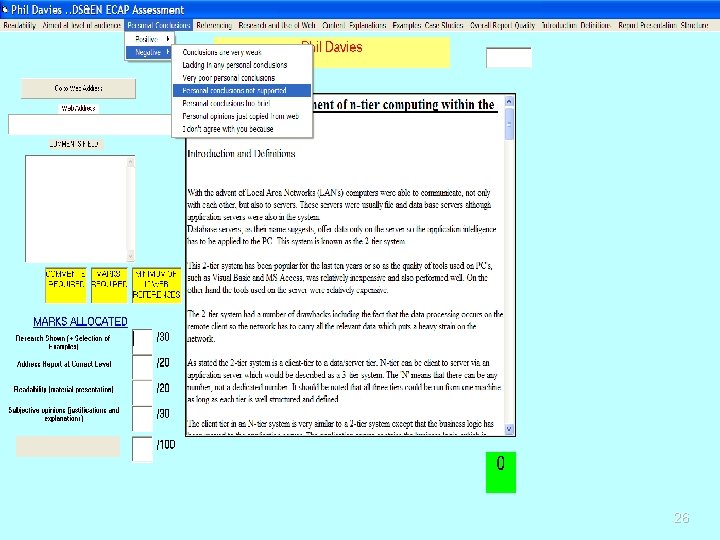The image size is (720, 540).
Task: Open the Introduction Definitions menu
Action: 576,25
